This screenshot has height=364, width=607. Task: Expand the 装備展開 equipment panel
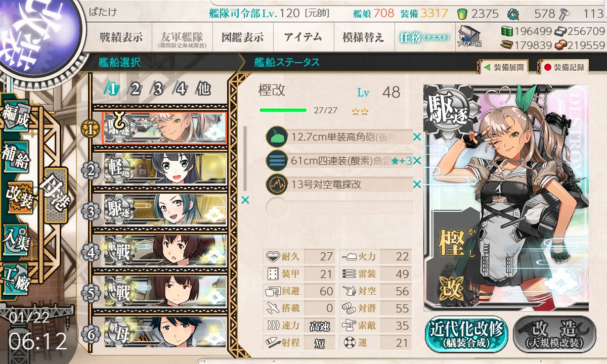[x=503, y=67]
